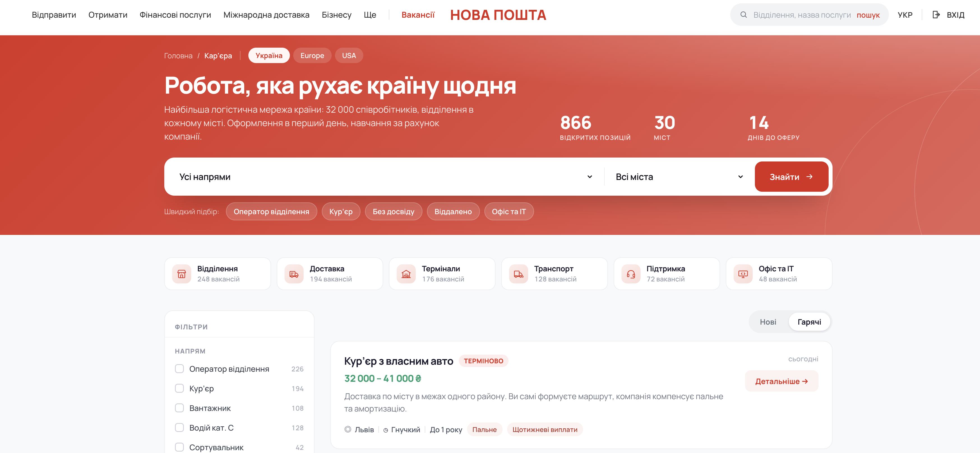Open the Офіс та IT monitor icon
The width and height of the screenshot is (980, 453).
pyautogui.click(x=743, y=274)
